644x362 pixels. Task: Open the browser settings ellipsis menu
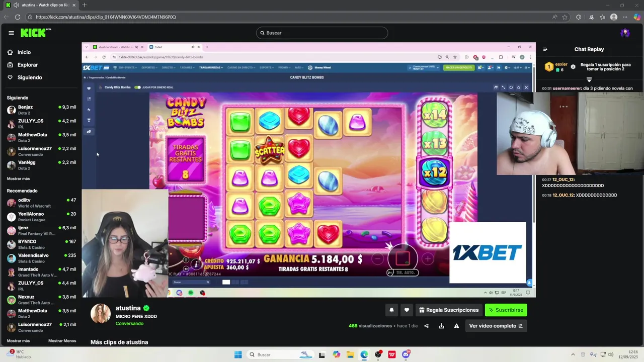coord(625,17)
